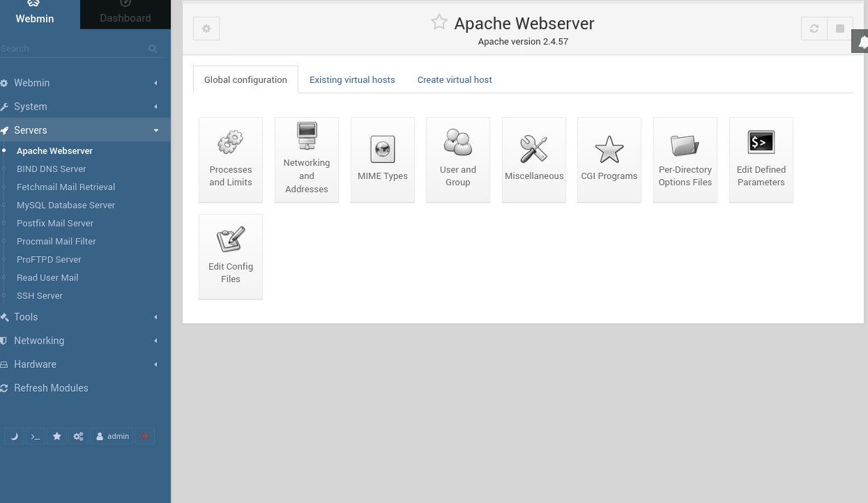Image resolution: width=868 pixels, height=503 pixels.
Task: Open favorites star in sidebar footer
Action: 57,436
